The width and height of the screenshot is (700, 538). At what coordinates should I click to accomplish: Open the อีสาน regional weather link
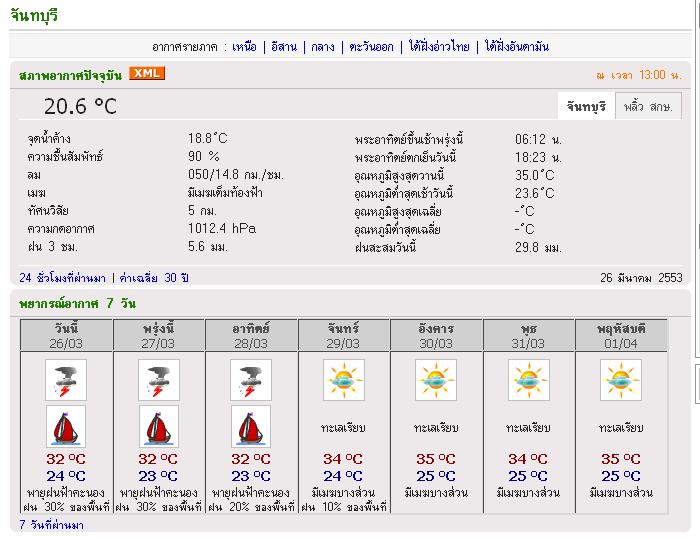tap(284, 46)
